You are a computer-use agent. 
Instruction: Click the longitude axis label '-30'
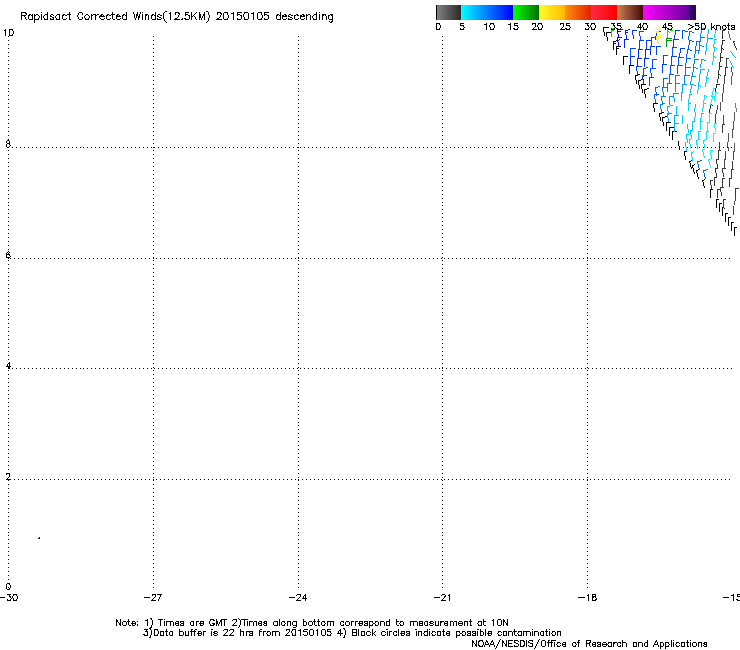pyautogui.click(x=9, y=598)
